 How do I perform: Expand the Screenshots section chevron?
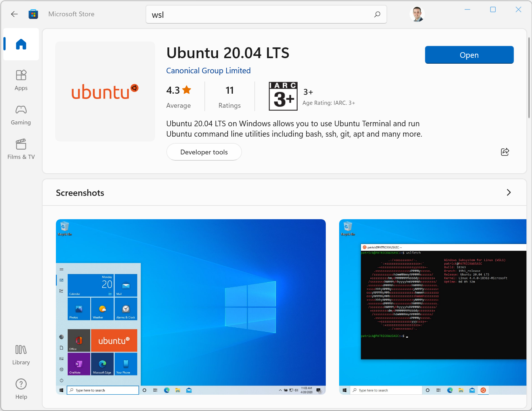[x=509, y=193]
